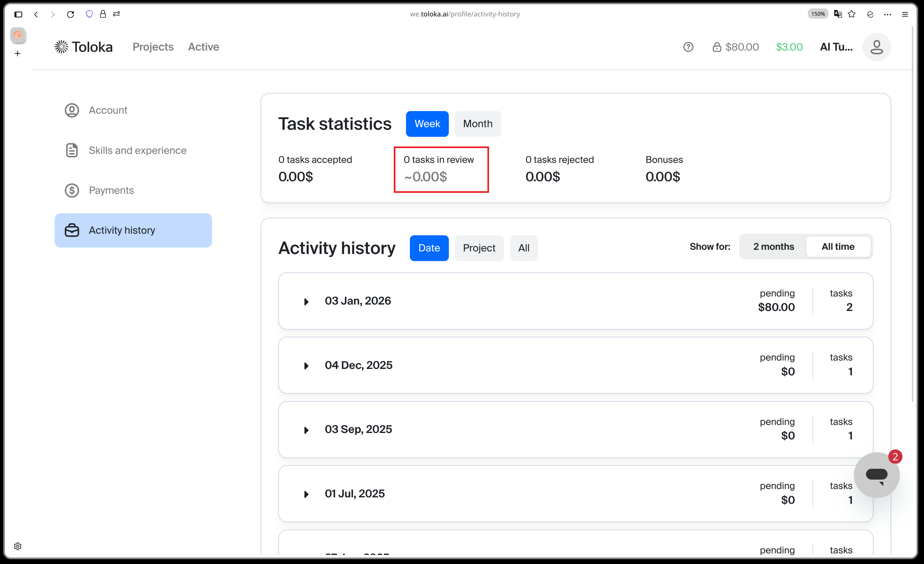The width and height of the screenshot is (924, 564).
Task: Group activity history by Date
Action: click(429, 248)
